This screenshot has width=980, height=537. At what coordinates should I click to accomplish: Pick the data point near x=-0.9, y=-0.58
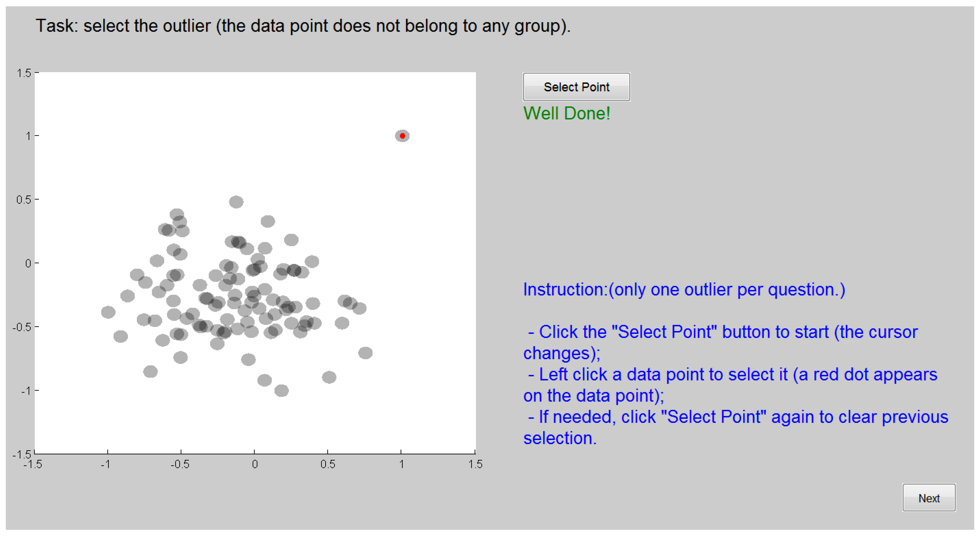(121, 336)
